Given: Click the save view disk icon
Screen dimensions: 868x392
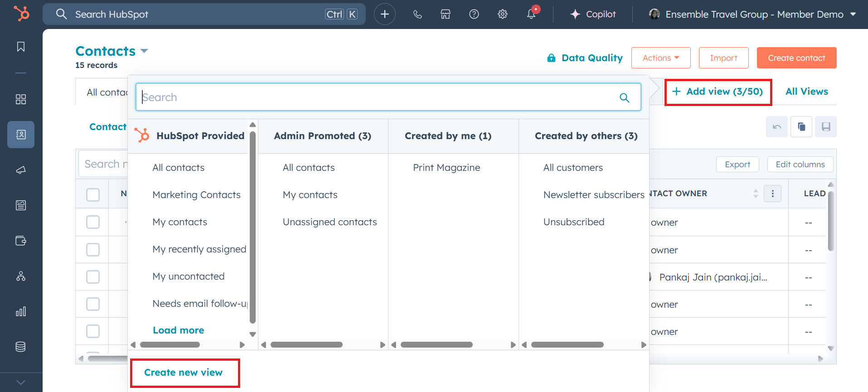Looking at the screenshot, I should 826,127.
